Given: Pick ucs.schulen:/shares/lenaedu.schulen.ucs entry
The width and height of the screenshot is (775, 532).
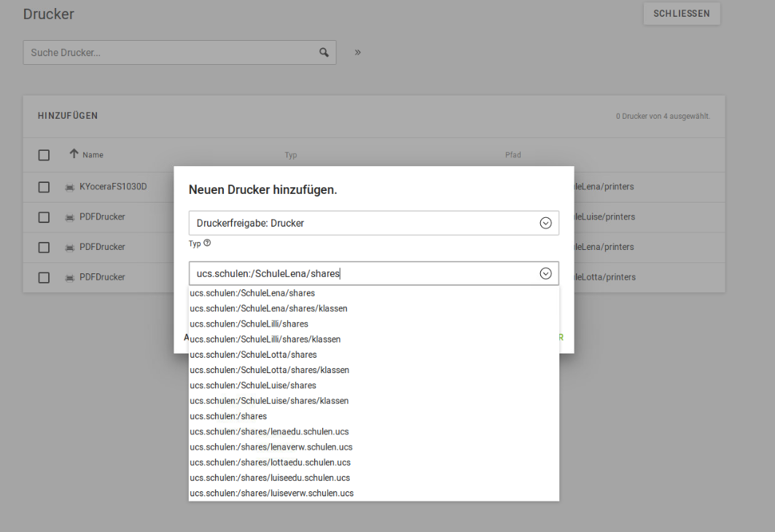Looking at the screenshot, I should pos(269,431).
